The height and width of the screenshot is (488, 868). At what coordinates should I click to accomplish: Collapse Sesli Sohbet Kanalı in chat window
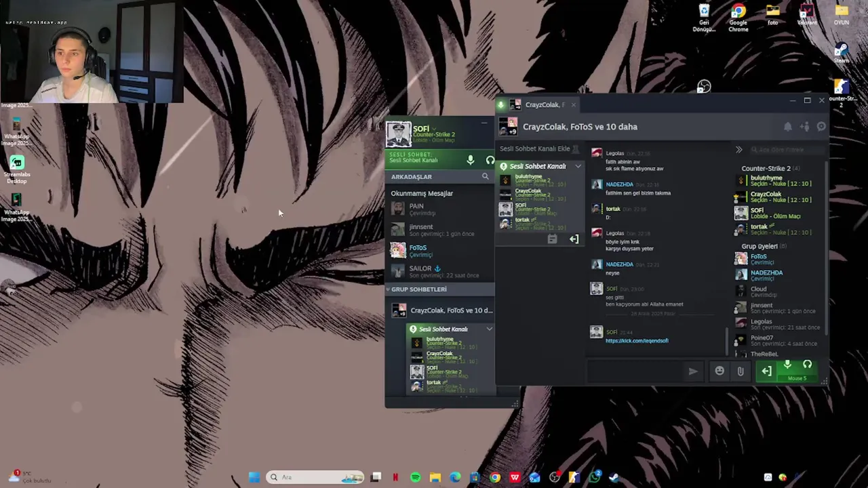pos(578,166)
